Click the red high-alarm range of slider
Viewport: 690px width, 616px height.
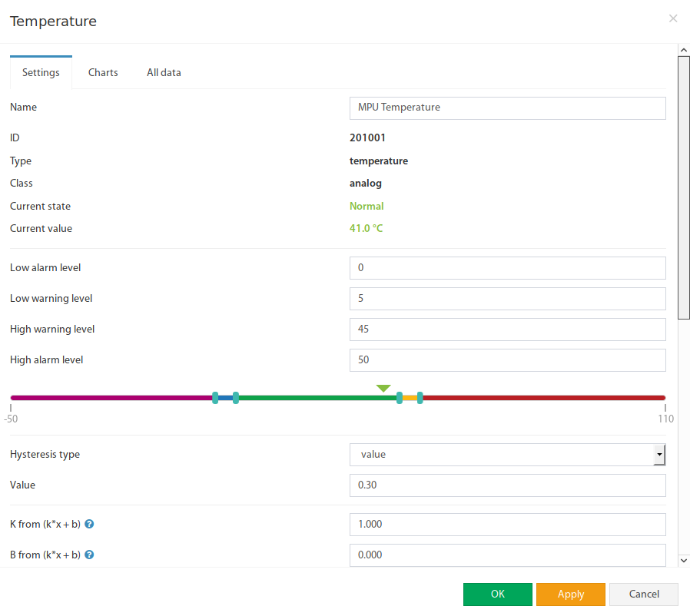(544, 398)
